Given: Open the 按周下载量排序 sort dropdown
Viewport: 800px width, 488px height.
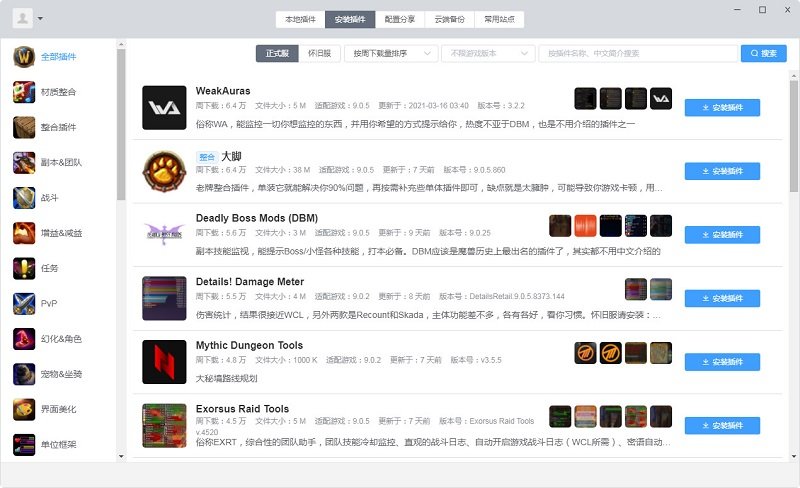Looking at the screenshot, I should [391, 53].
